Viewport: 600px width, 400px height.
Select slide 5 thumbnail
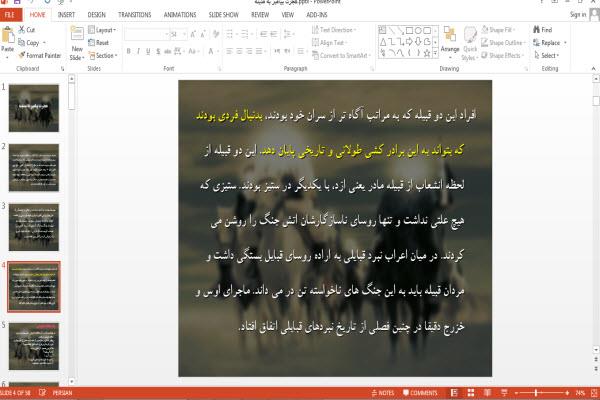pos(34,346)
